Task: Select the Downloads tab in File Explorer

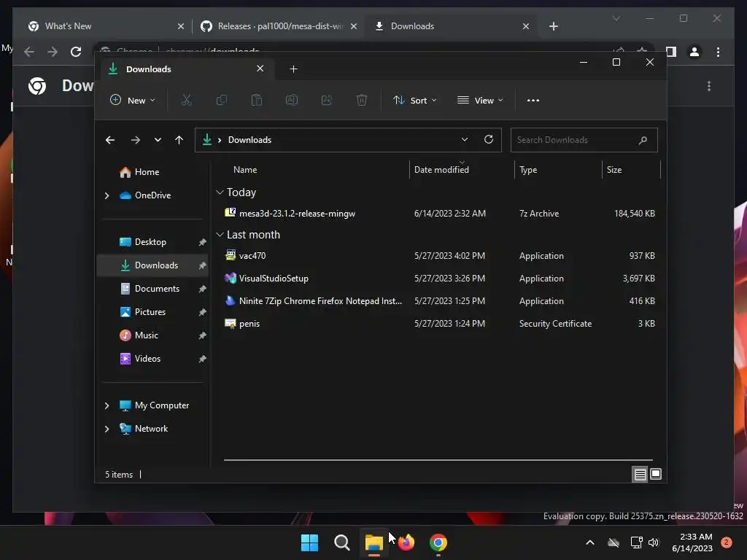Action: (x=186, y=69)
